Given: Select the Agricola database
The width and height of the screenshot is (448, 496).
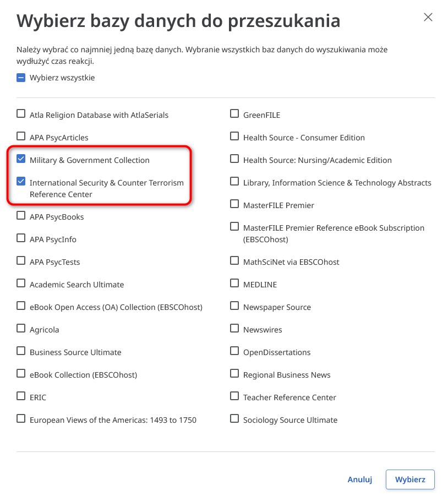Looking at the screenshot, I should (x=20, y=328).
